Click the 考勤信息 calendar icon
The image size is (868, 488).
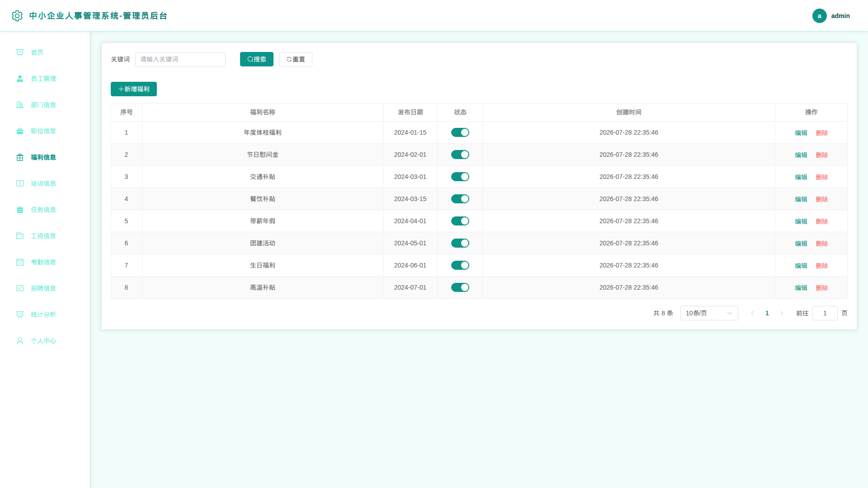click(20, 262)
